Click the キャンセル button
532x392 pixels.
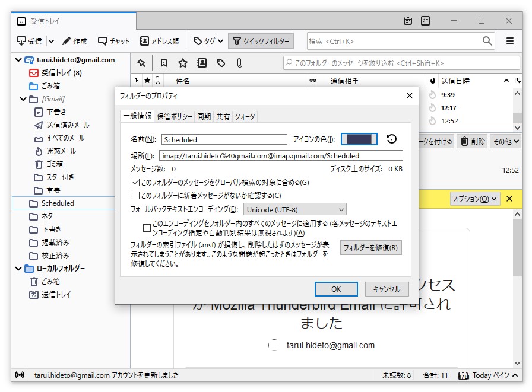pos(387,289)
